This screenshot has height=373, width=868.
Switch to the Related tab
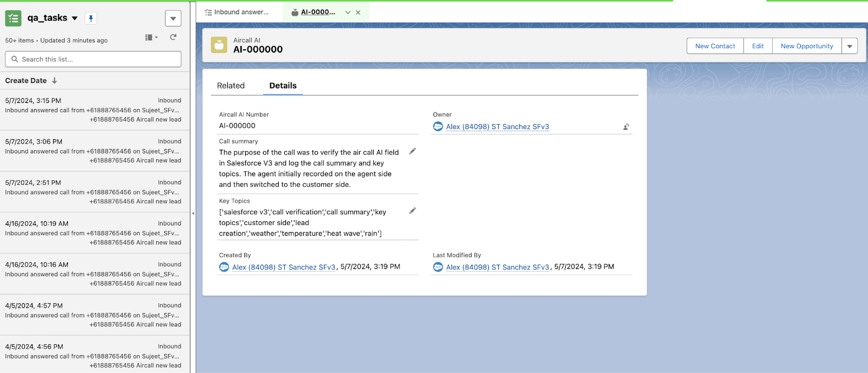[x=231, y=86]
